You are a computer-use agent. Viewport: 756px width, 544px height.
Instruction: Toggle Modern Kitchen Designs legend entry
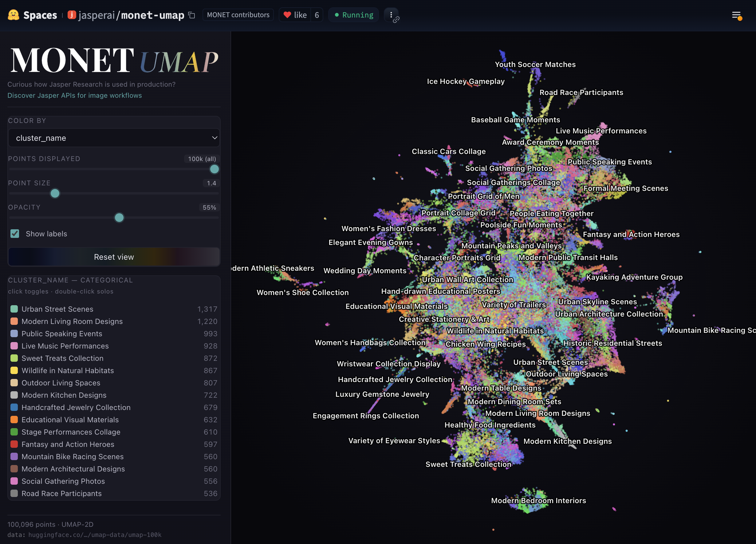coord(114,395)
